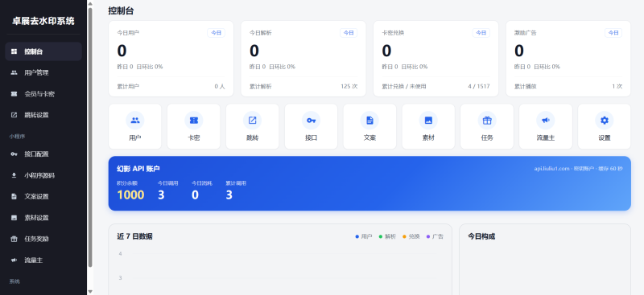Open the 控制台 sidebar icon
The width and height of the screenshot is (644, 295).
[x=14, y=51]
